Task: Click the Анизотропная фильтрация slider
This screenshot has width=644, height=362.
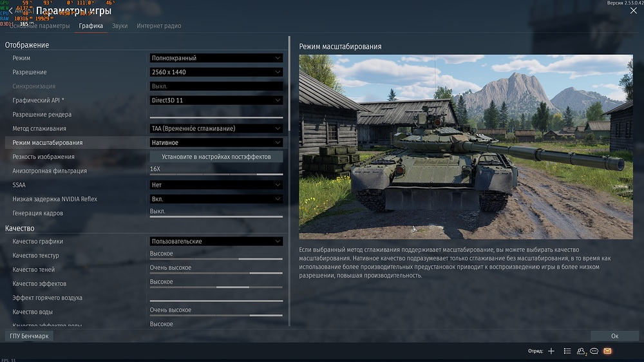Action: (x=216, y=174)
